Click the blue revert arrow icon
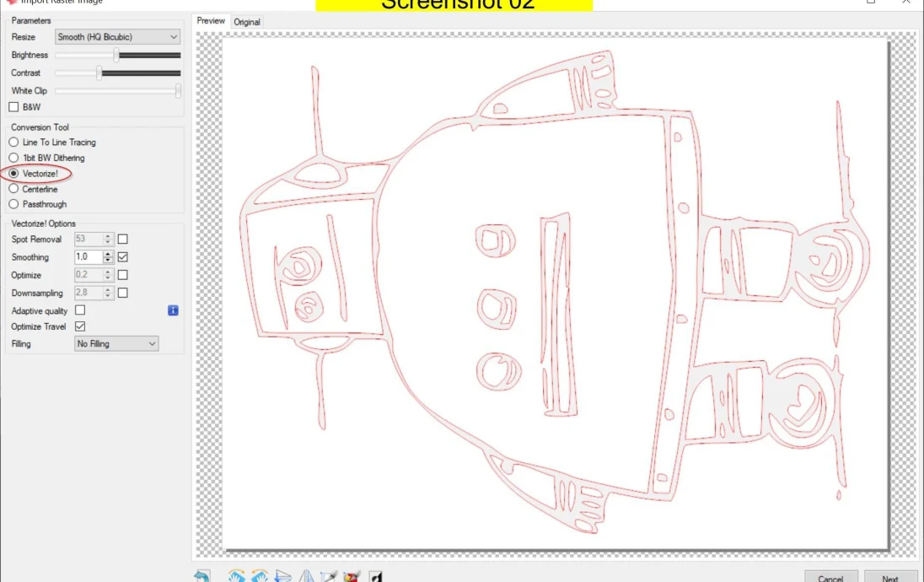 click(x=202, y=576)
